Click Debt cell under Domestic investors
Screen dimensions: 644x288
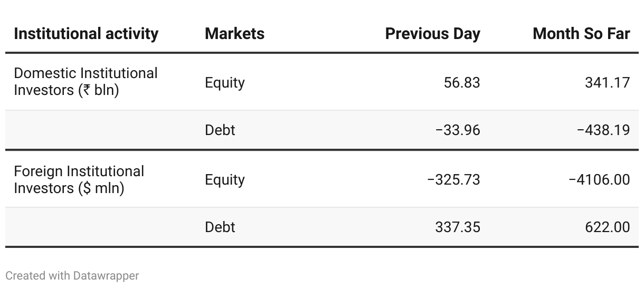(x=220, y=130)
